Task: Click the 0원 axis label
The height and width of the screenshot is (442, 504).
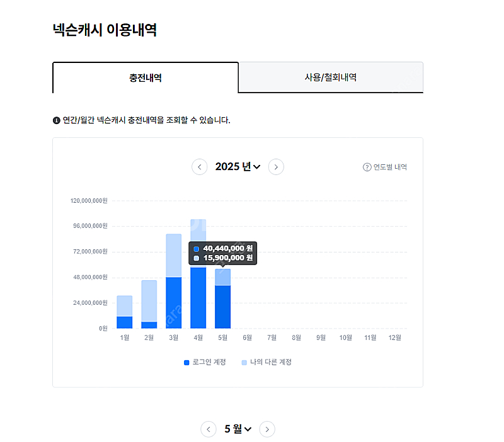Action: [103, 328]
